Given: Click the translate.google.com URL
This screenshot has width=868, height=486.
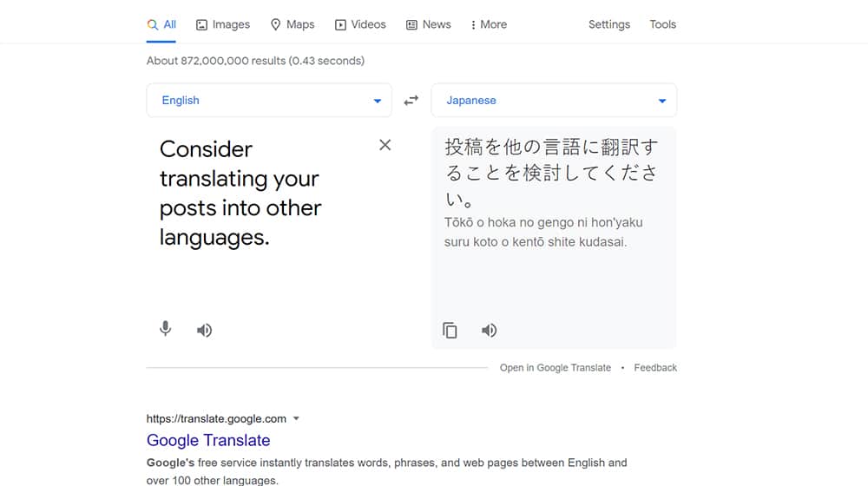Looking at the screenshot, I should [216, 418].
